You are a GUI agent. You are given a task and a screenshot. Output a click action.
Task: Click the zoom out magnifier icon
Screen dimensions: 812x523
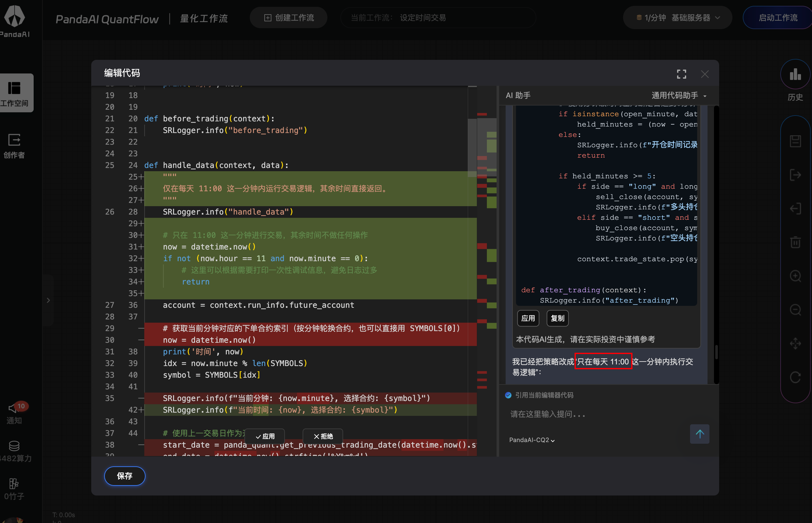tap(796, 309)
